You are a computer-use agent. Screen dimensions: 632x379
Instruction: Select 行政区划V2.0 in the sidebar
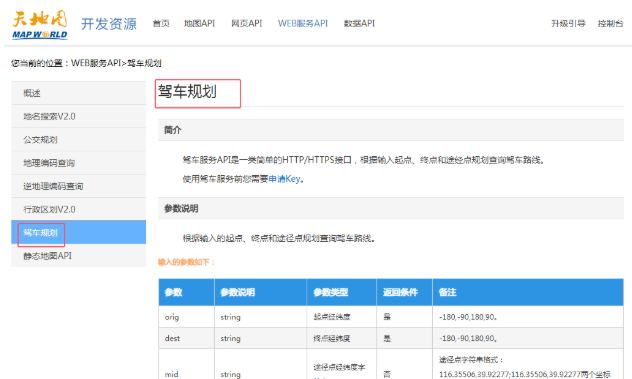click(x=79, y=209)
